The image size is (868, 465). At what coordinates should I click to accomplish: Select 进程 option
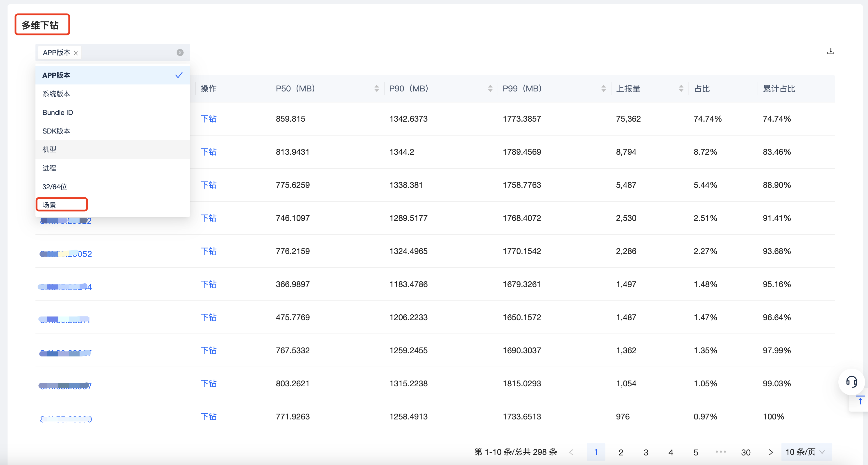click(x=112, y=168)
